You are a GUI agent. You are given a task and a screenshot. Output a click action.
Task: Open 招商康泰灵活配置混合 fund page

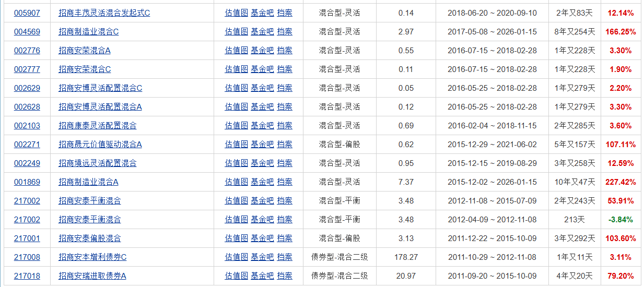[98, 126]
